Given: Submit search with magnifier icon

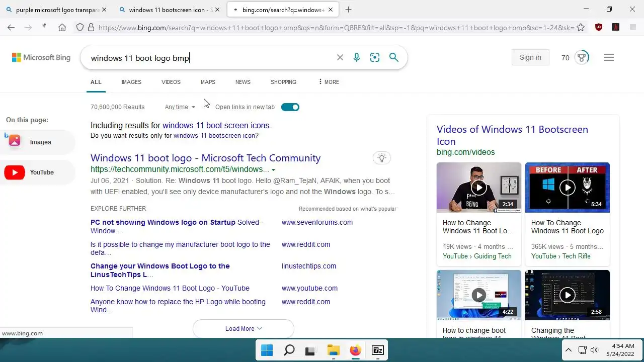Looking at the screenshot, I should (x=394, y=57).
